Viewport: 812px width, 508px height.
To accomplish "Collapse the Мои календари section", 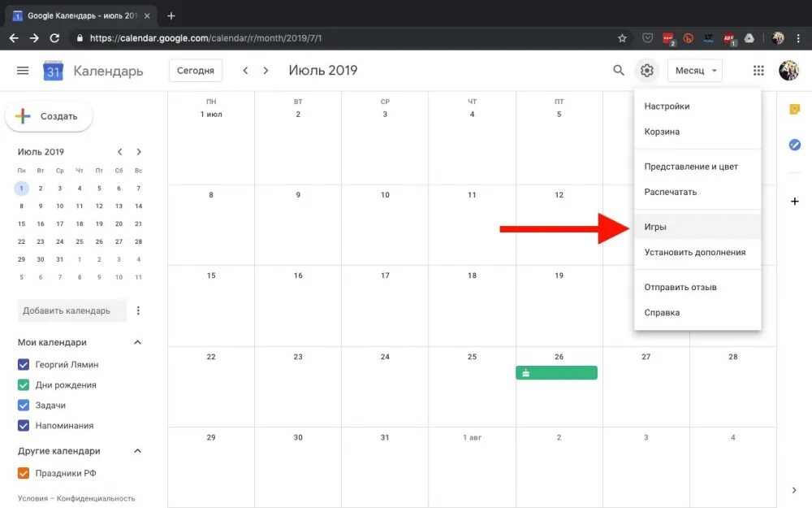I will (x=138, y=342).
